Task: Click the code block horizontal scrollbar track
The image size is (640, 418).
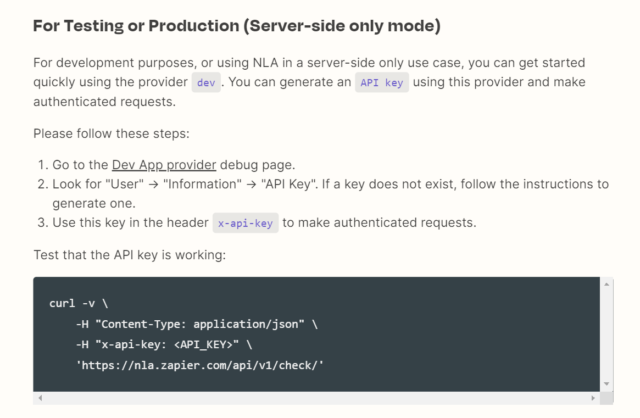Action: (x=316, y=398)
